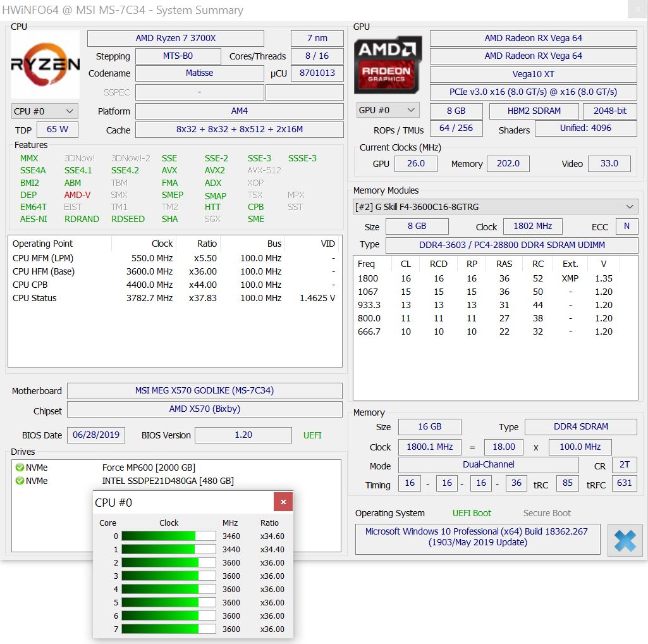The width and height of the screenshot is (648, 644).
Task: Click the Operating Point column header
Action: 60,244
